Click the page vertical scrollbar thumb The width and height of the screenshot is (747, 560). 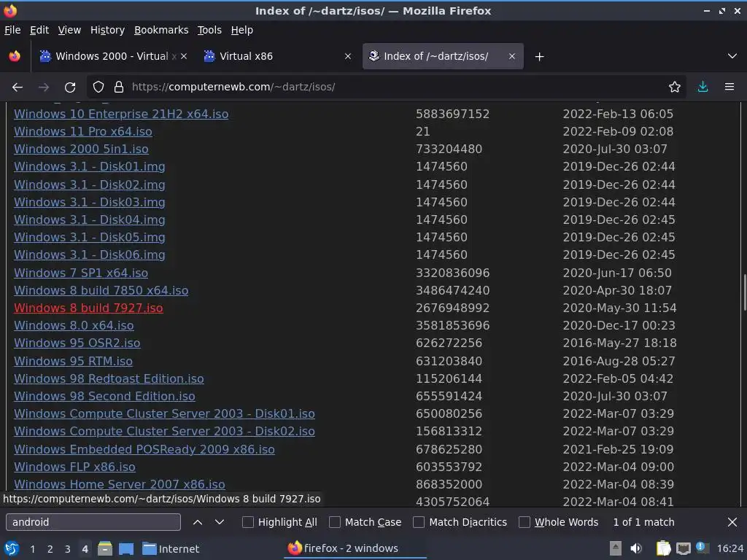tap(744, 293)
